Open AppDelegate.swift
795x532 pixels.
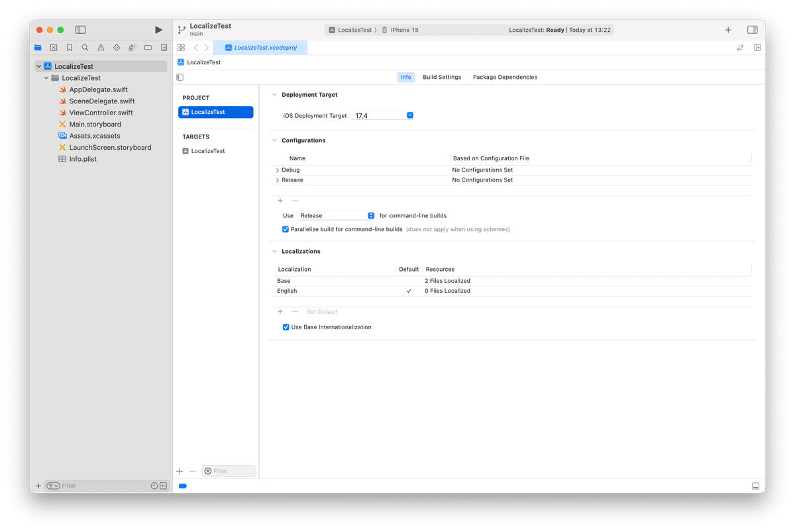click(x=99, y=89)
